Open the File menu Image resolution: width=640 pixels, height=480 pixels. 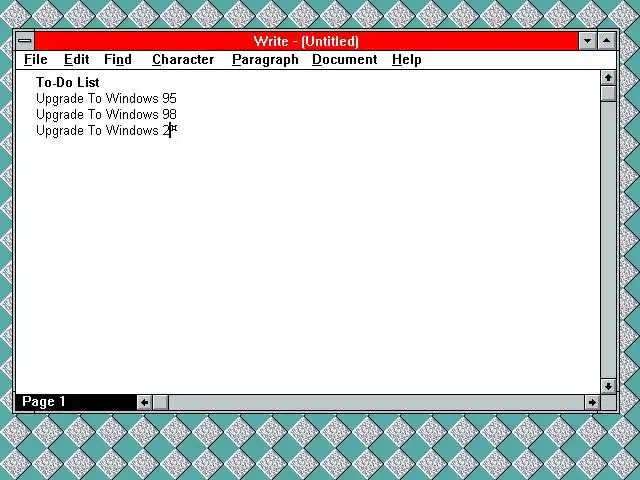(x=36, y=60)
